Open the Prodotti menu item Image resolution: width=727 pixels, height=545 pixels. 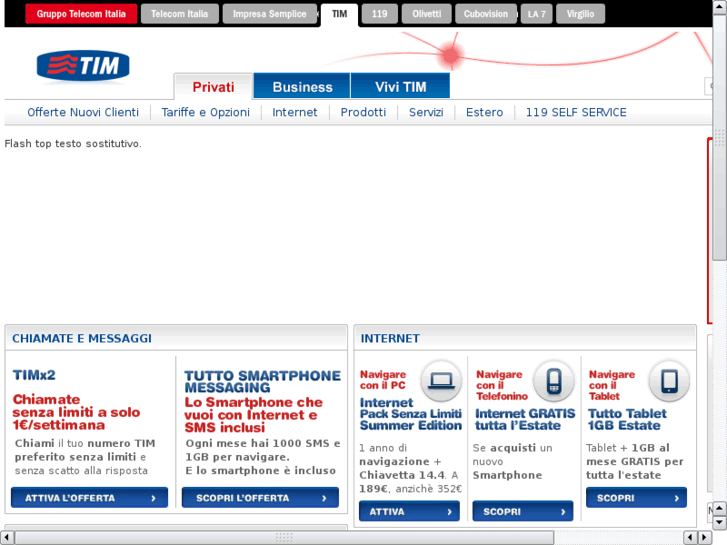pyautogui.click(x=363, y=112)
